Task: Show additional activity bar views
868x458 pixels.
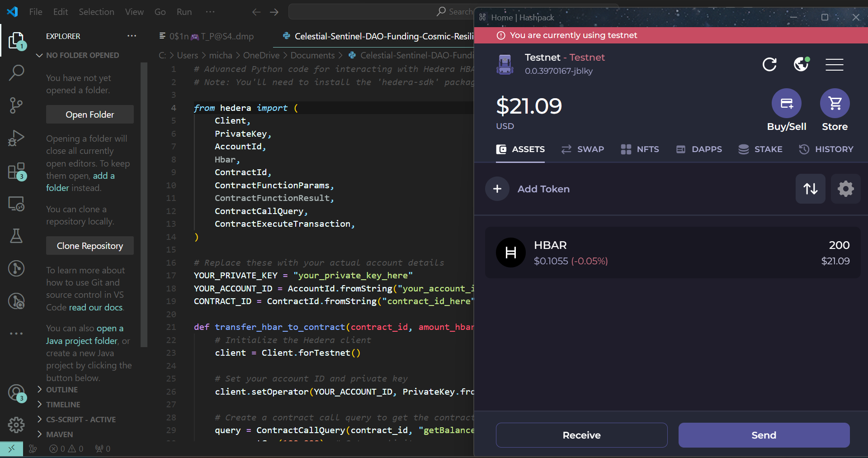Action: point(16,334)
